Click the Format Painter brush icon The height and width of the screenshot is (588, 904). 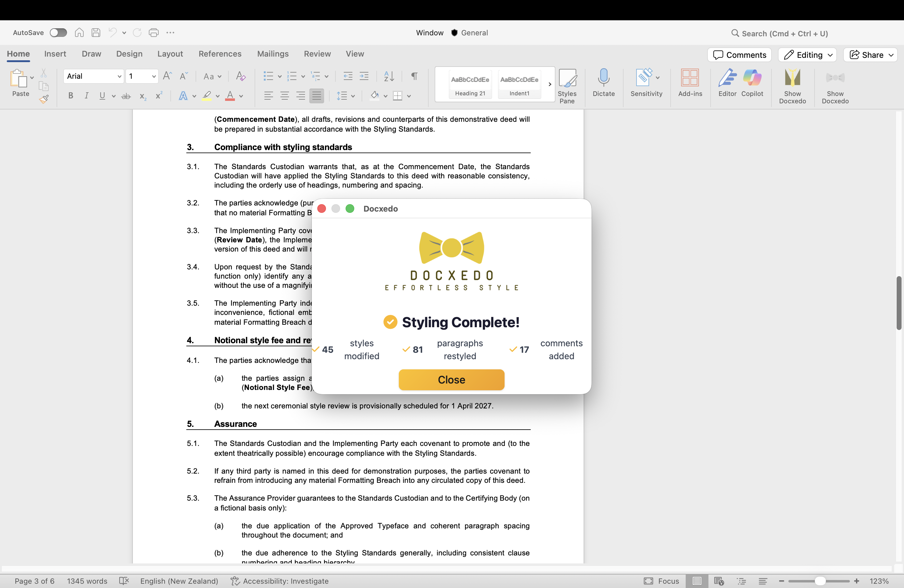coord(44,100)
